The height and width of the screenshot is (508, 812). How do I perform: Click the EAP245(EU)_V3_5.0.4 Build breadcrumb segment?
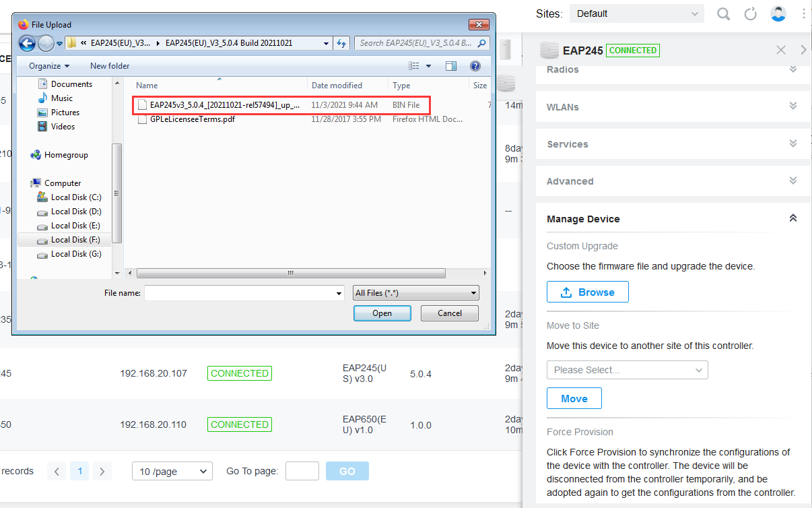tap(229, 43)
